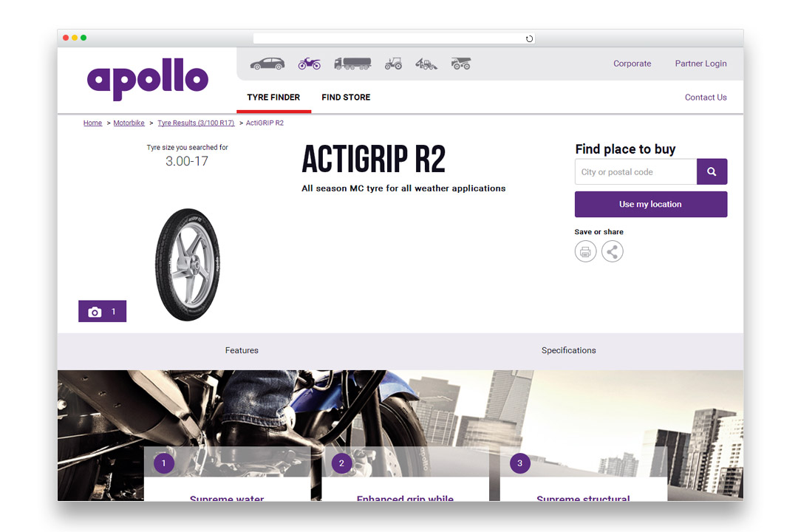Viewport: 798px width, 532px height.
Task: Select the farm tractor vehicle icon
Action: (393, 64)
